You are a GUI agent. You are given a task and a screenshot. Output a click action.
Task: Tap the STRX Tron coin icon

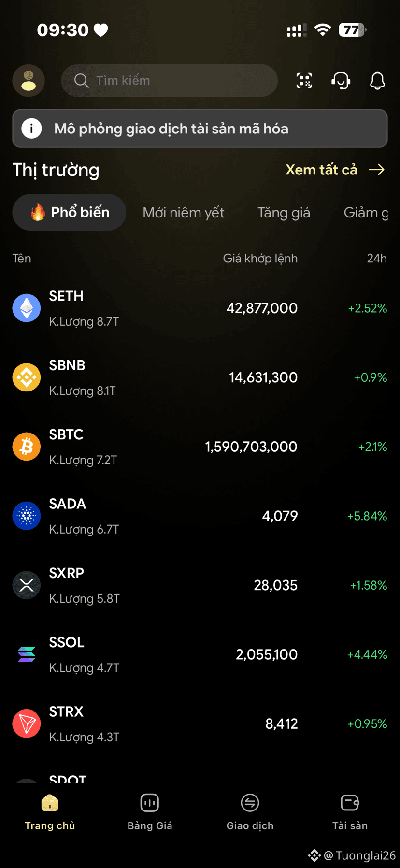[x=27, y=723]
